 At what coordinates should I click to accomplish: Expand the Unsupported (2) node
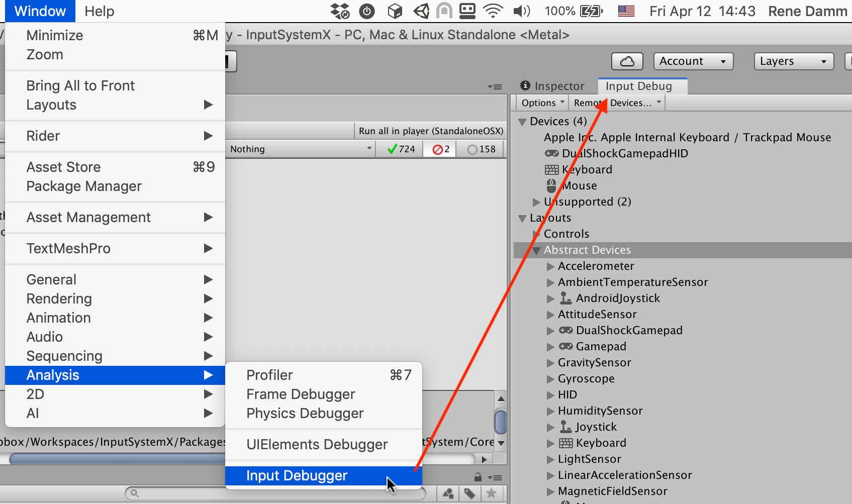(536, 202)
